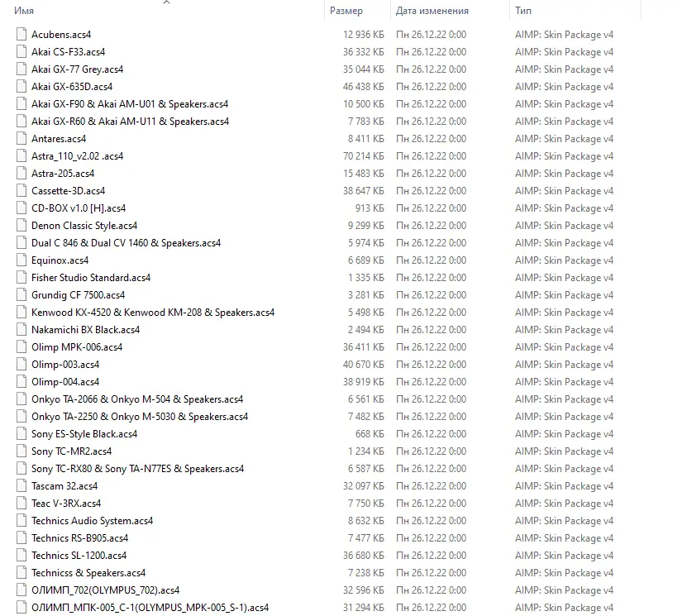682x616 pixels.
Task: Click size value 40 670 КБ
Action: [x=363, y=365]
